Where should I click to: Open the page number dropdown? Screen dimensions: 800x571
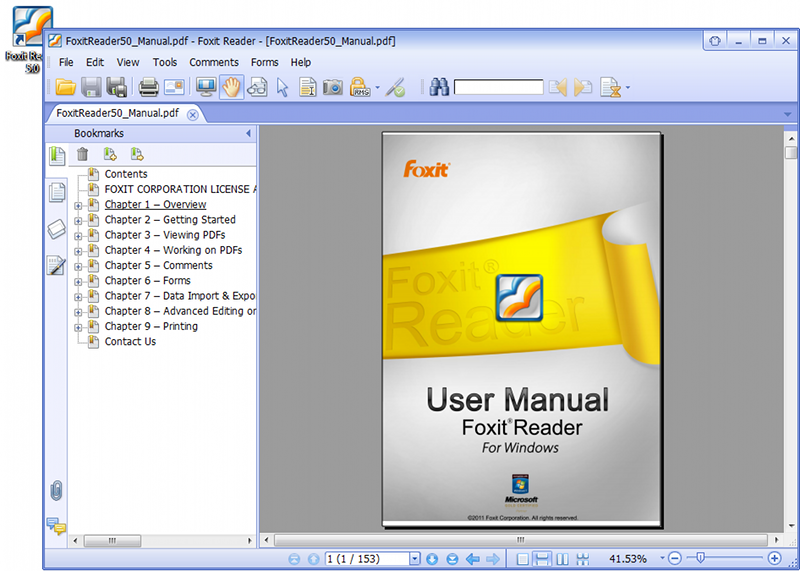click(415, 559)
